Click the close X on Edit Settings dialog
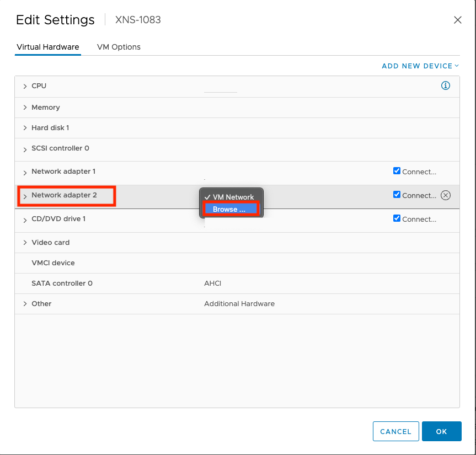 458,20
